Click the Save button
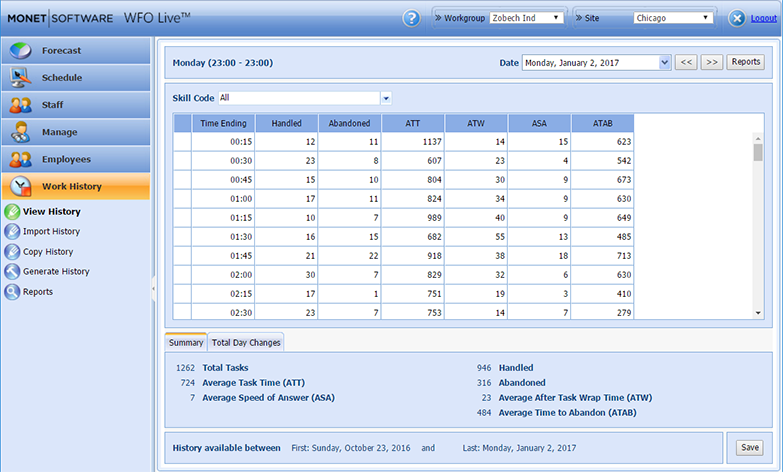 (x=748, y=448)
